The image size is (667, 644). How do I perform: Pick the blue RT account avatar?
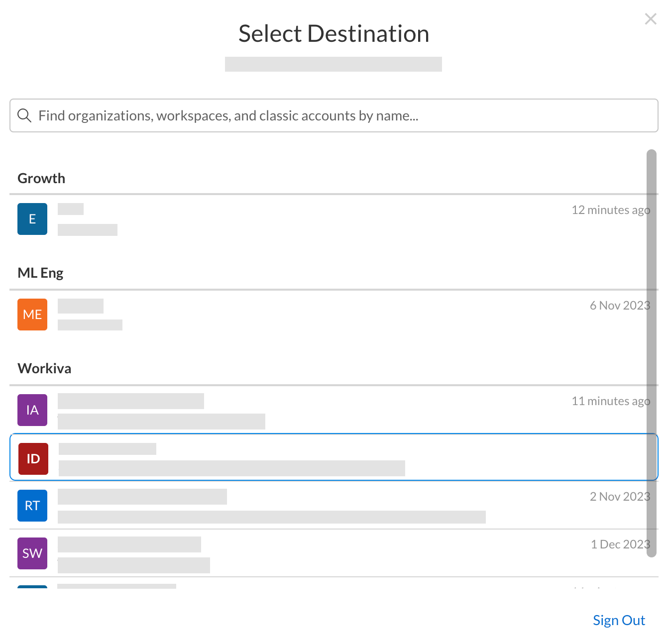pos(32,506)
